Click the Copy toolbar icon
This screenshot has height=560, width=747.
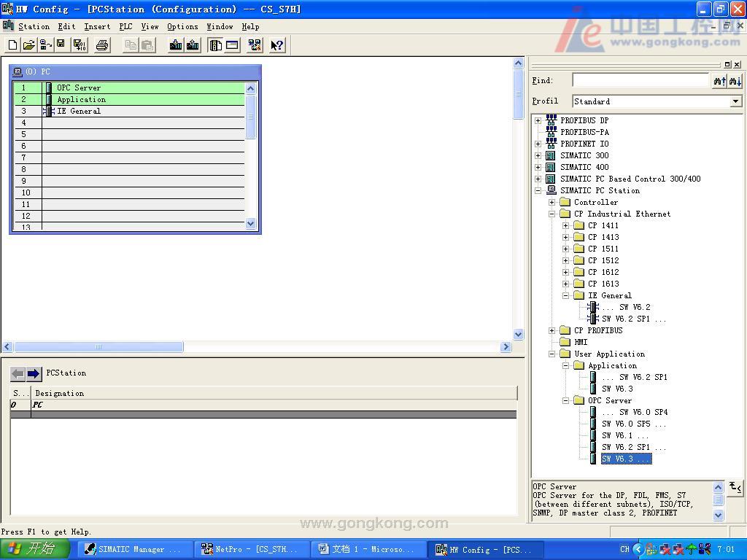130,45
